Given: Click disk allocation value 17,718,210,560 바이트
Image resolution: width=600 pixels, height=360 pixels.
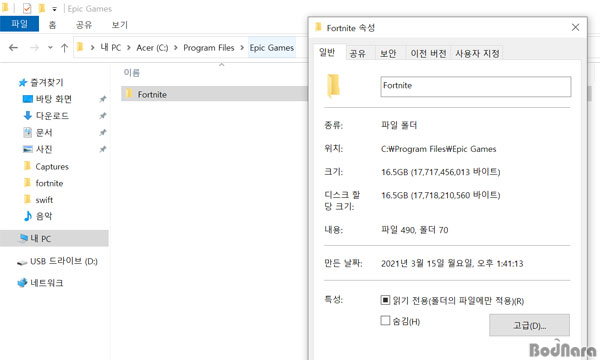Looking at the screenshot, I should click(440, 195).
